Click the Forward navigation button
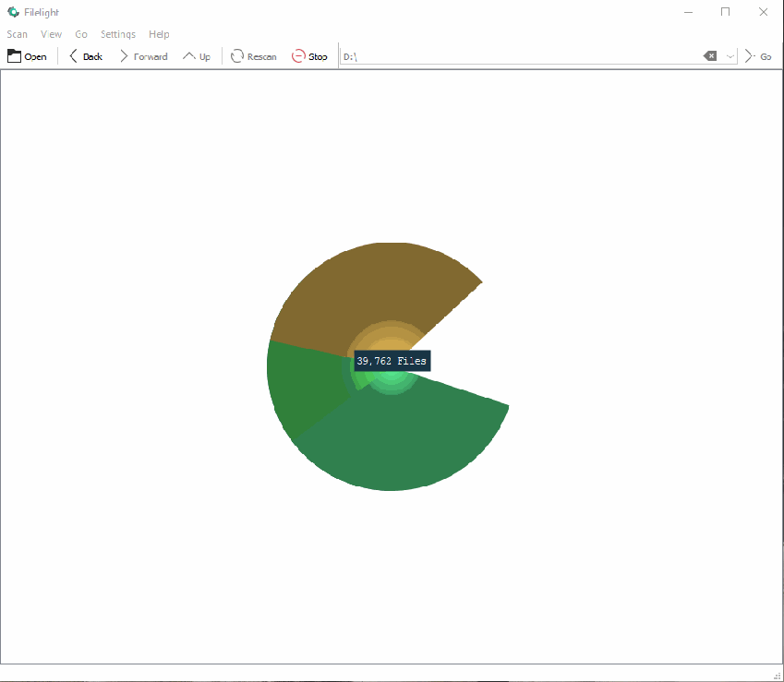 143,56
